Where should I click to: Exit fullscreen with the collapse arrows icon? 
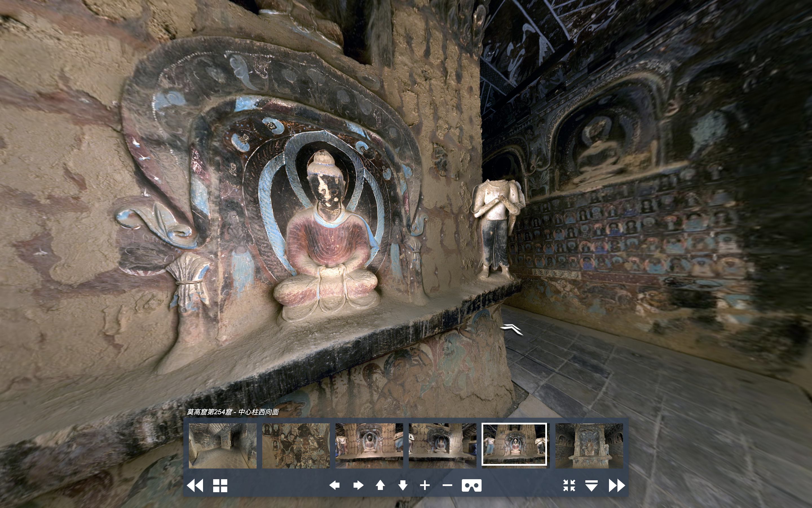pyautogui.click(x=569, y=485)
